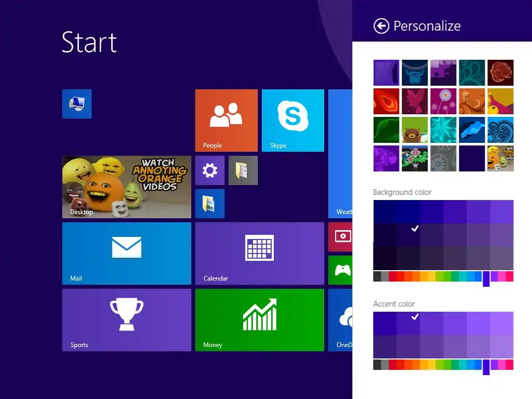
Task: Launch the Skype tile
Action: 293,121
